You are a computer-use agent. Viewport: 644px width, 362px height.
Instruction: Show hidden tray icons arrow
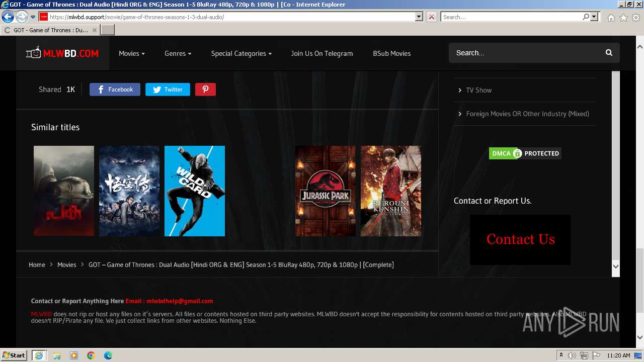[x=561, y=355]
